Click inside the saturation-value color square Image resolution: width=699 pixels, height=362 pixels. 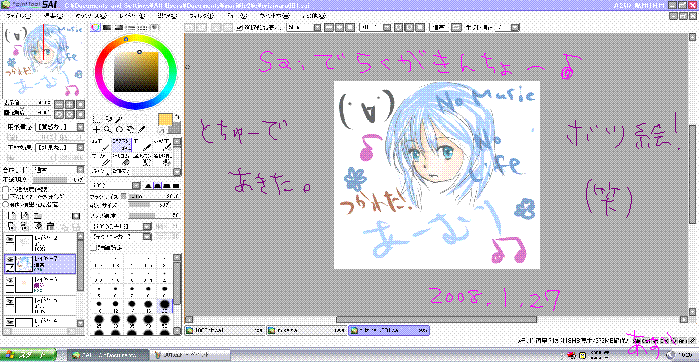coord(136,71)
